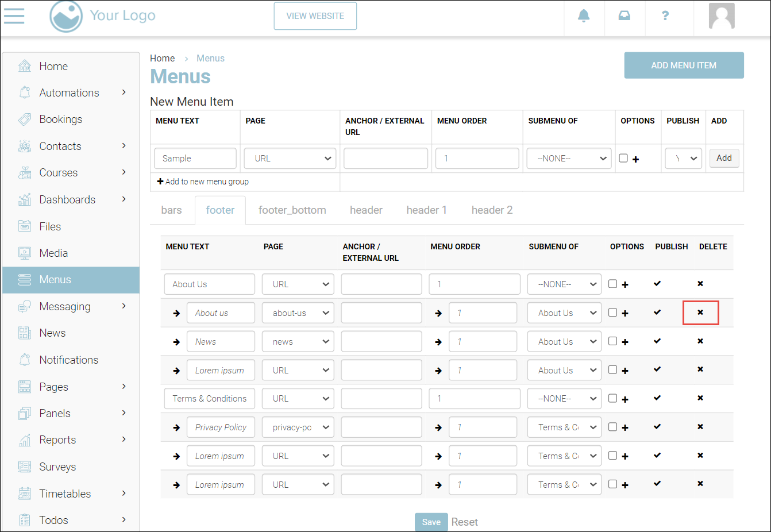Click the hamburger menu icon
The image size is (771, 532).
pos(14,16)
